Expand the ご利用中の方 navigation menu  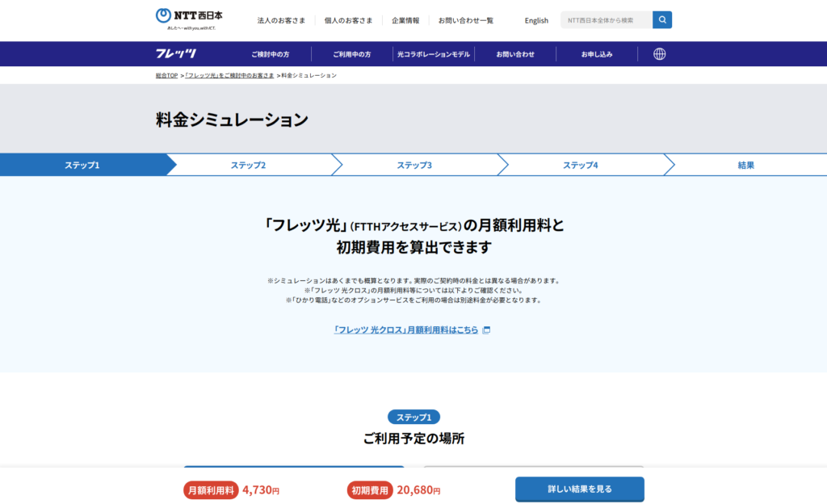[352, 54]
